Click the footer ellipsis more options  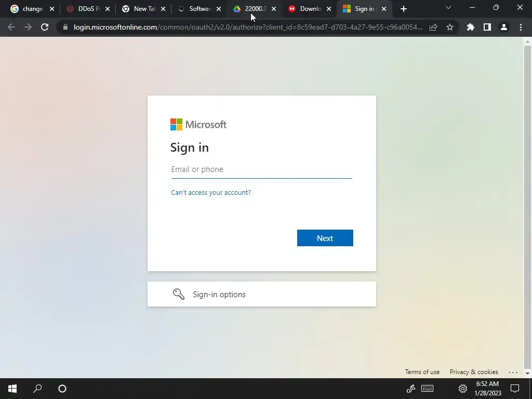[513, 372]
